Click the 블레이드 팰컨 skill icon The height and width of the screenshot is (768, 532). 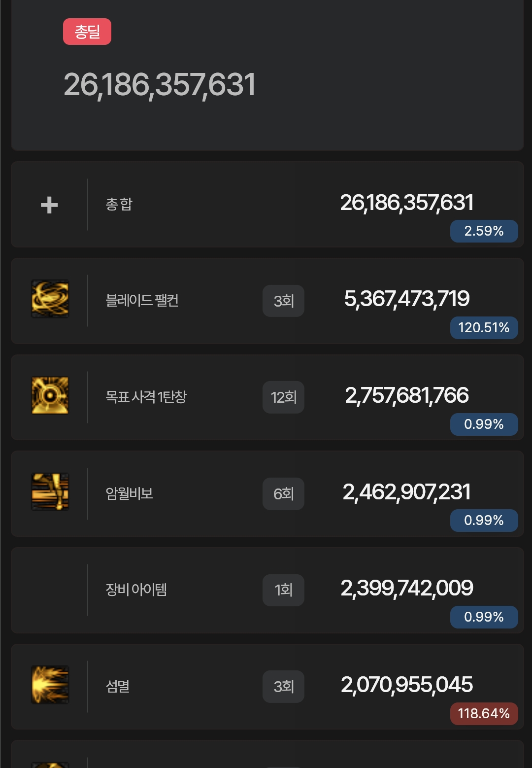click(50, 299)
